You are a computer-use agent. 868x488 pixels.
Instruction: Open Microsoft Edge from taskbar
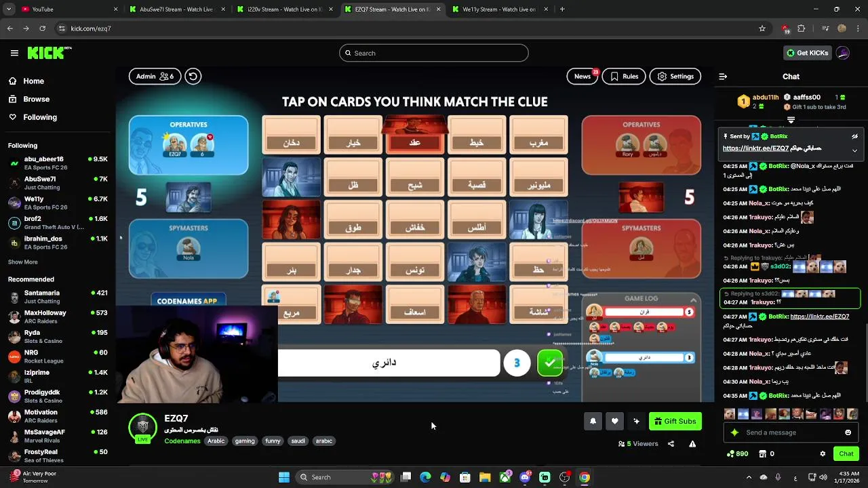[425, 477]
